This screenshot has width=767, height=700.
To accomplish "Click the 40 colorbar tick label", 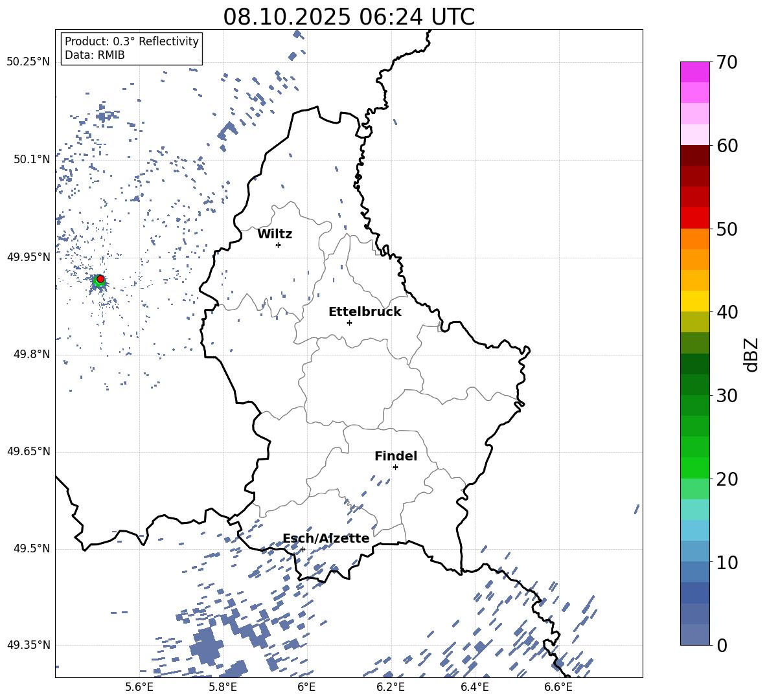I will pyautogui.click(x=727, y=312).
